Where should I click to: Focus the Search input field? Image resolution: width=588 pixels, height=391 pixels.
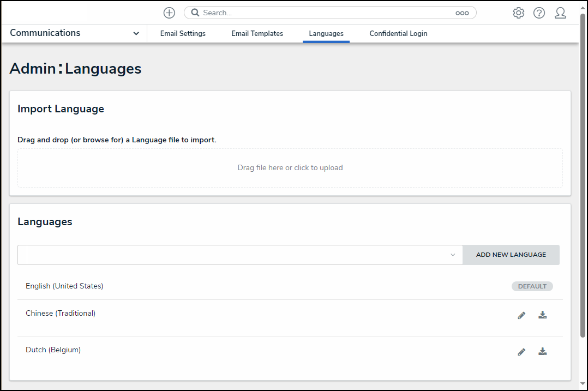tap(327, 13)
